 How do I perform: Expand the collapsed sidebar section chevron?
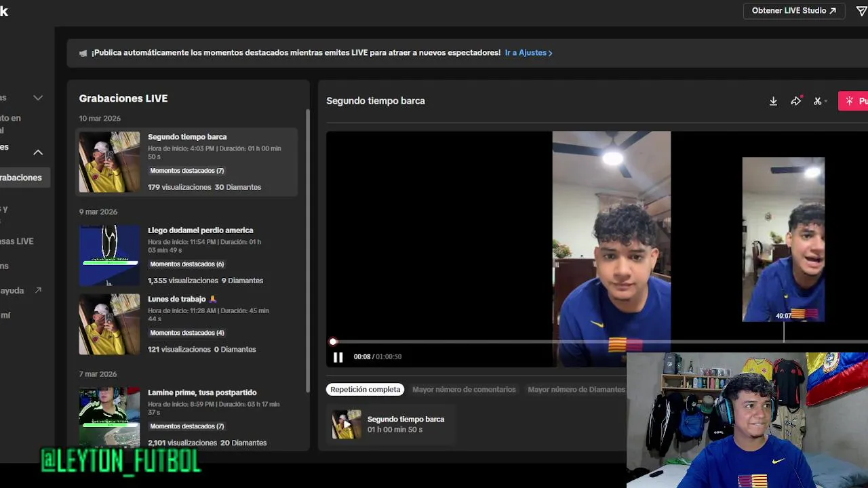coord(38,98)
